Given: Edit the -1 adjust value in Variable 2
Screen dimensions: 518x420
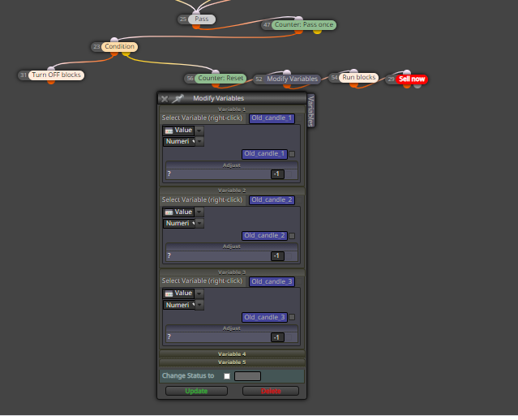Looking at the screenshot, I should [x=277, y=255].
